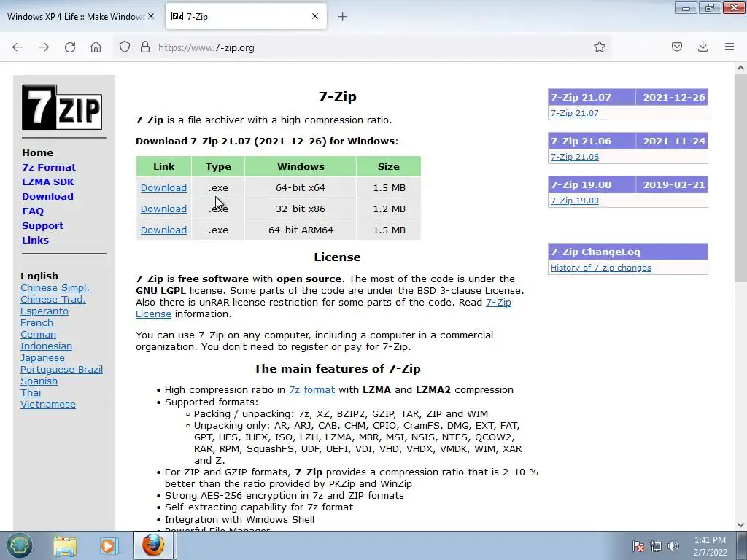Image resolution: width=747 pixels, height=560 pixels.
Task: Open the browser home page icon
Action: [x=96, y=47]
